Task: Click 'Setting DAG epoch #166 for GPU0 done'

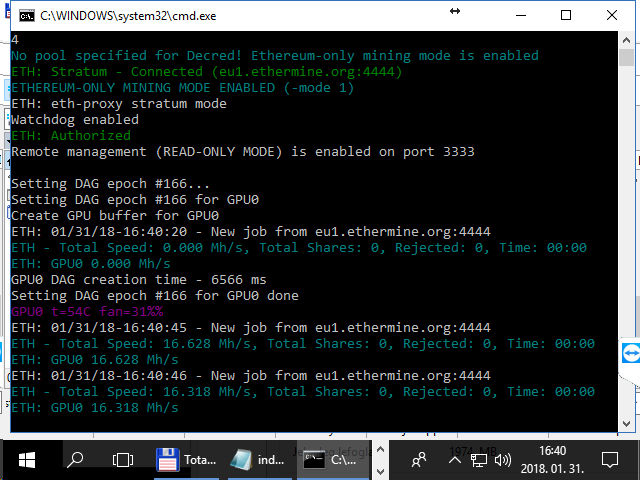Action: tap(155, 296)
